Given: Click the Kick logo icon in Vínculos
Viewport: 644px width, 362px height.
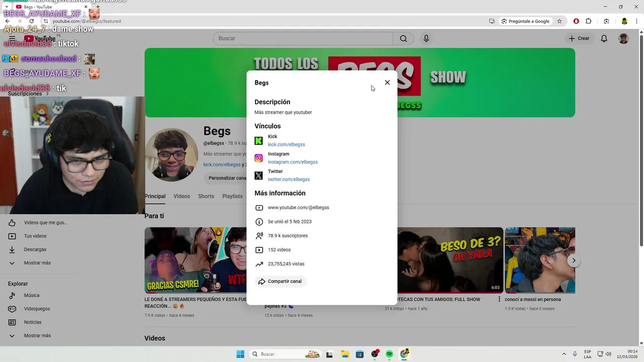Looking at the screenshot, I should [x=259, y=141].
